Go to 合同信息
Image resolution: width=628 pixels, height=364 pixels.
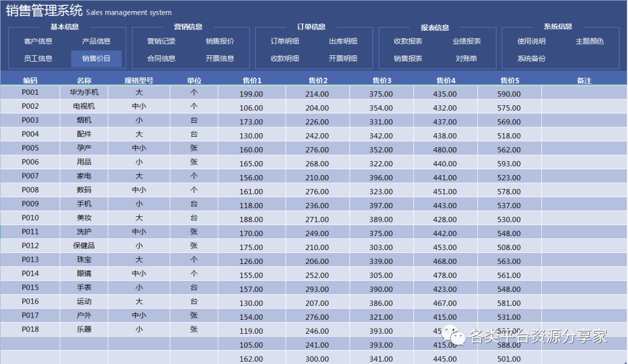(162, 59)
